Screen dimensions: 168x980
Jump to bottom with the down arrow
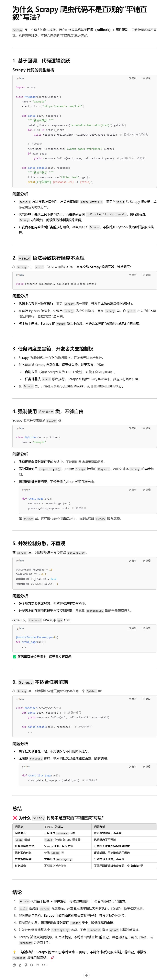(86, 975)
